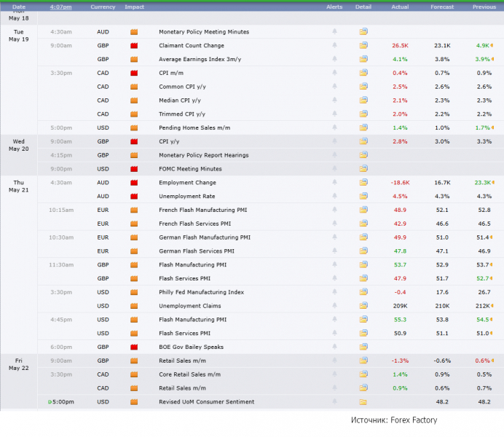The width and height of the screenshot is (504, 437).
Task: Select the Monetary Policy Meeting Minutes event
Action: pyautogui.click(x=204, y=32)
